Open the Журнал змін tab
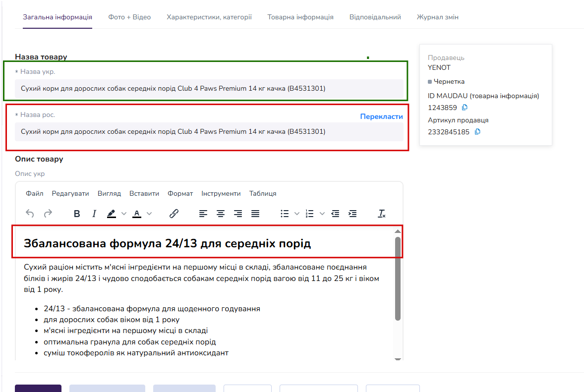Image resolution: width=584 pixels, height=392 pixels. pos(438,17)
